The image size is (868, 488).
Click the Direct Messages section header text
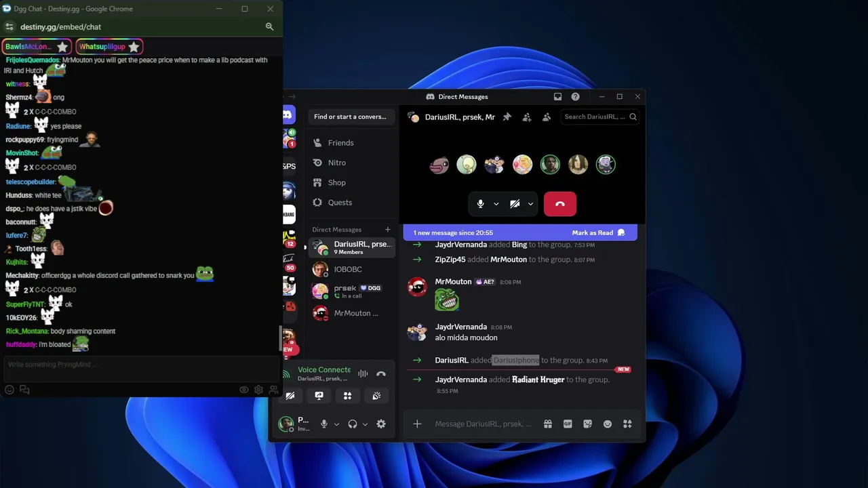click(337, 230)
